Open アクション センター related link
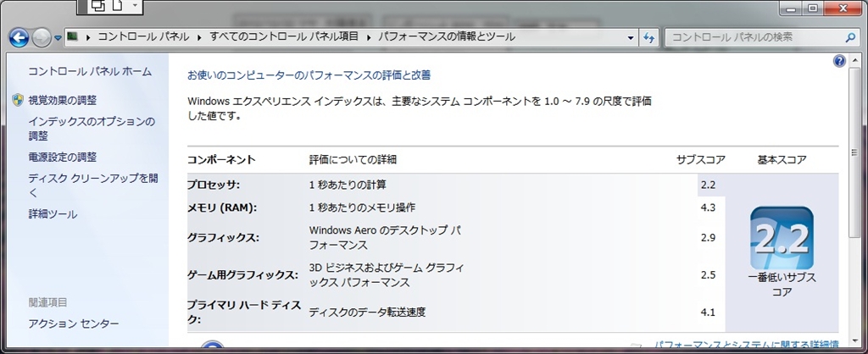This screenshot has width=868, height=354. 73,324
